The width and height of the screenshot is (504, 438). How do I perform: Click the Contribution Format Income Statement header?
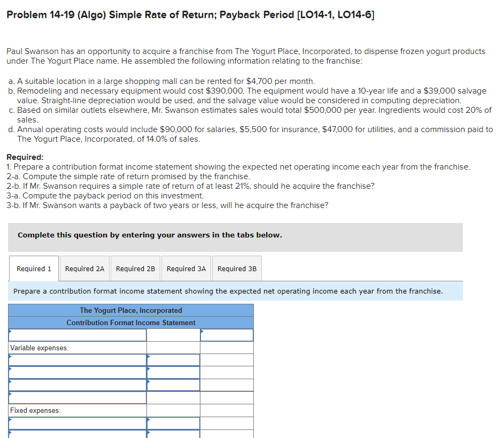pyautogui.click(x=130, y=321)
